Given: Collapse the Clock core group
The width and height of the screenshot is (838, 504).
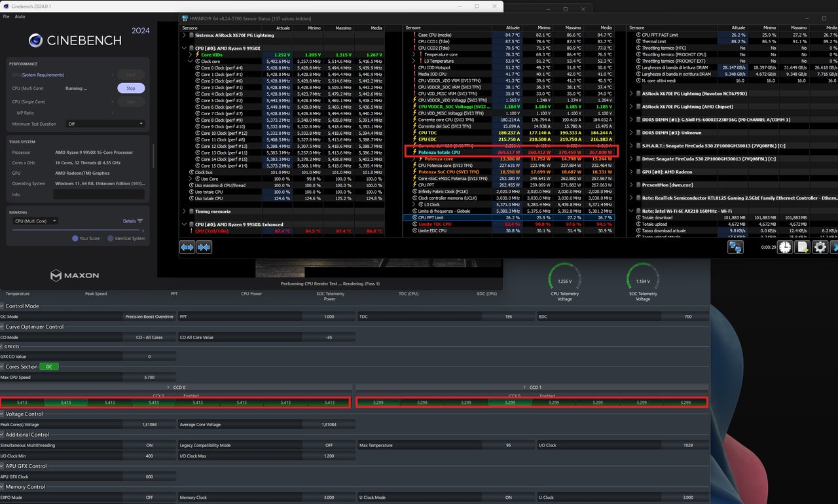Looking at the screenshot, I should pyautogui.click(x=191, y=61).
